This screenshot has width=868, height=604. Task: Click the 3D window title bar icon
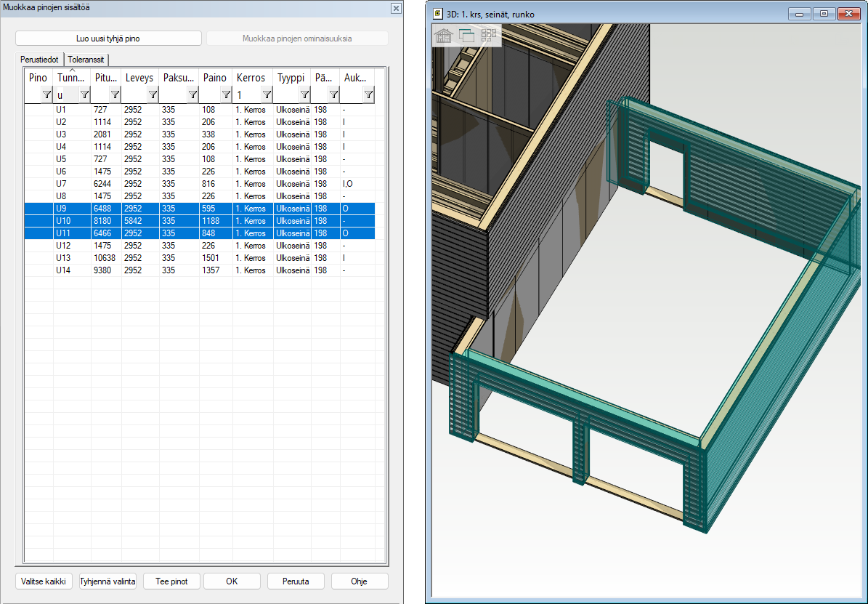click(437, 14)
